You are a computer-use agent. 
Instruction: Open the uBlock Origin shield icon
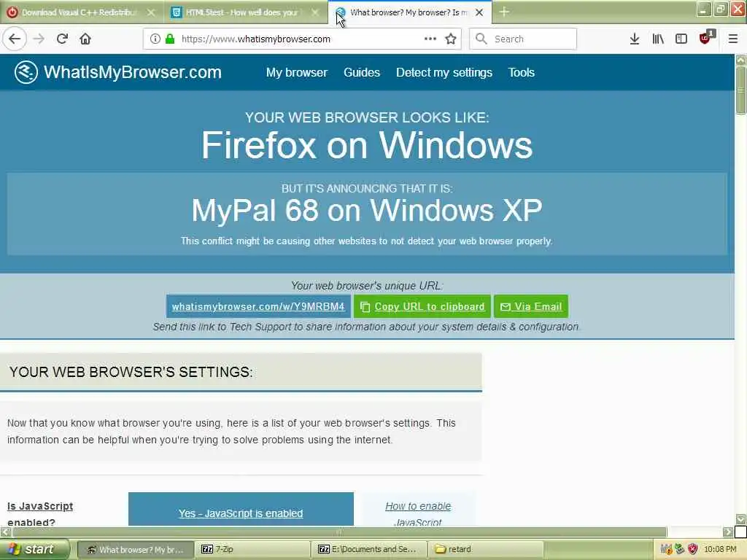tap(705, 38)
